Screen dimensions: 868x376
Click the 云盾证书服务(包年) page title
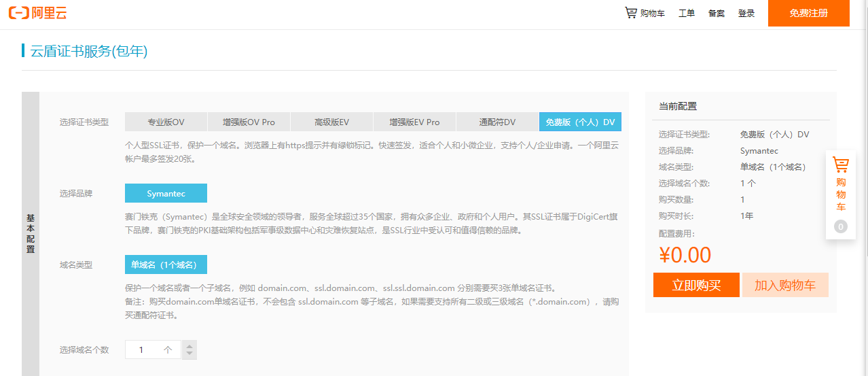[x=89, y=50]
